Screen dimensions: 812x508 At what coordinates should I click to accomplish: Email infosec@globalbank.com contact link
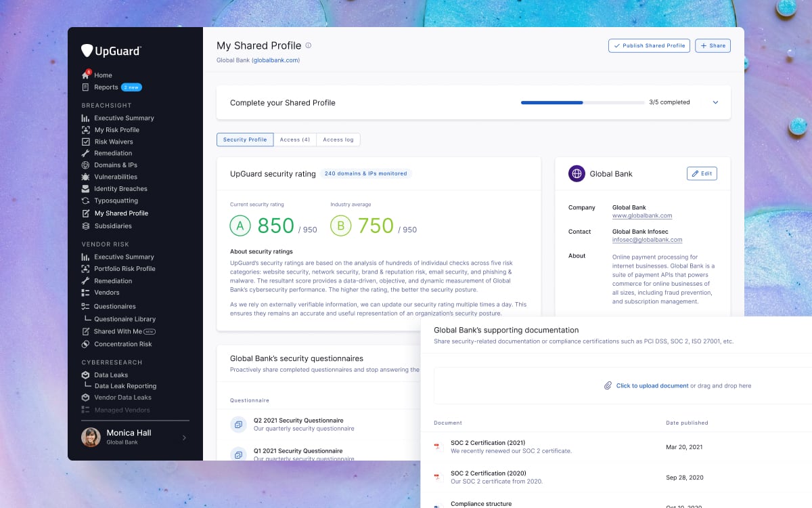pos(647,240)
